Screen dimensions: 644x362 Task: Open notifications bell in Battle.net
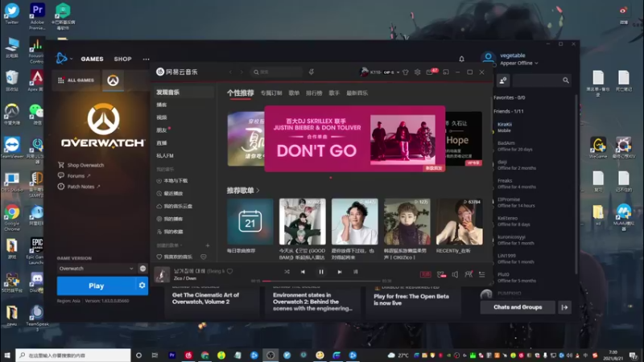click(x=461, y=59)
